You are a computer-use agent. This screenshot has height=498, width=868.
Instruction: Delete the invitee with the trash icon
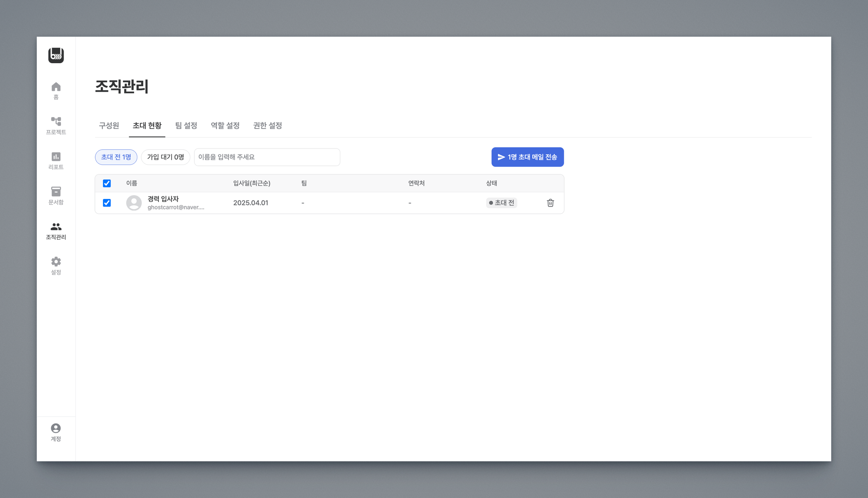550,203
